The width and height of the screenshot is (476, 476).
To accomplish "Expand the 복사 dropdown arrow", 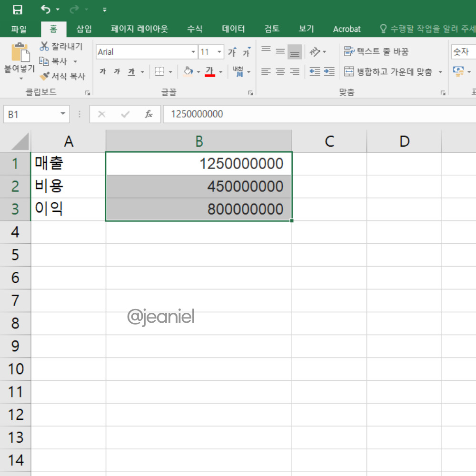I will (75, 61).
